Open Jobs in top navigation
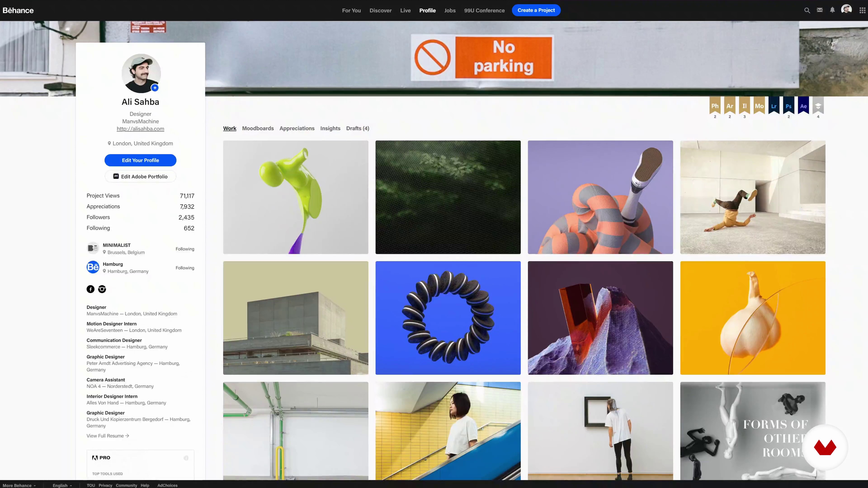This screenshot has height=488, width=868. click(x=450, y=10)
